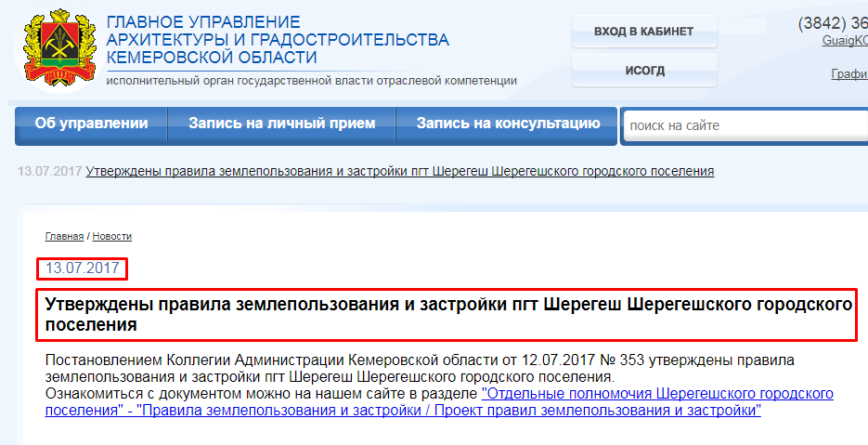868x445 pixels.
Task: Open news ticker link about Шерегеш rules
Action: [400, 171]
